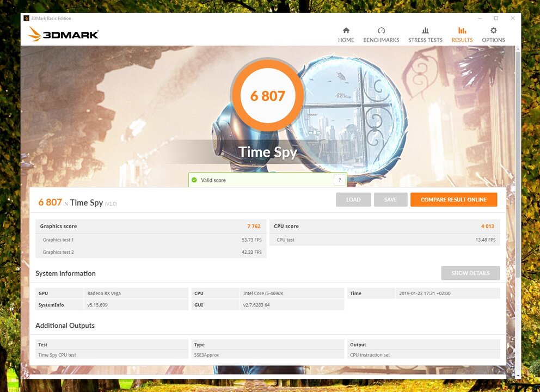Maximize the 3DMark window

point(496,19)
